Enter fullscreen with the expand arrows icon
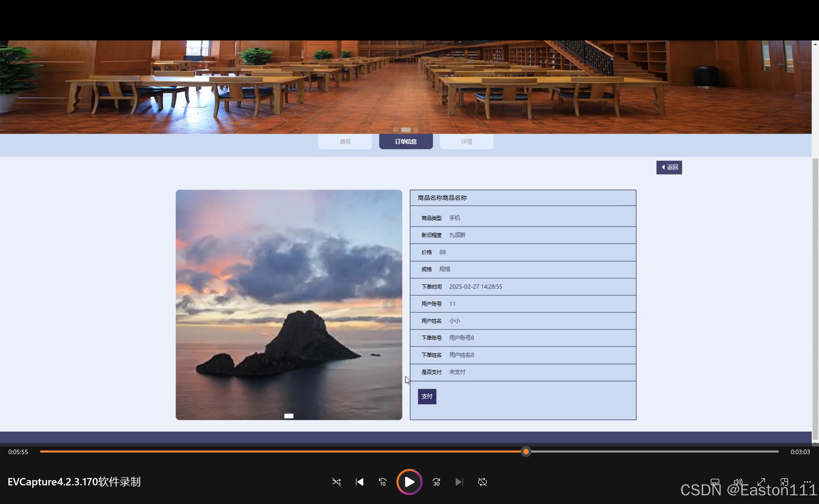The width and height of the screenshot is (819, 504). click(761, 482)
